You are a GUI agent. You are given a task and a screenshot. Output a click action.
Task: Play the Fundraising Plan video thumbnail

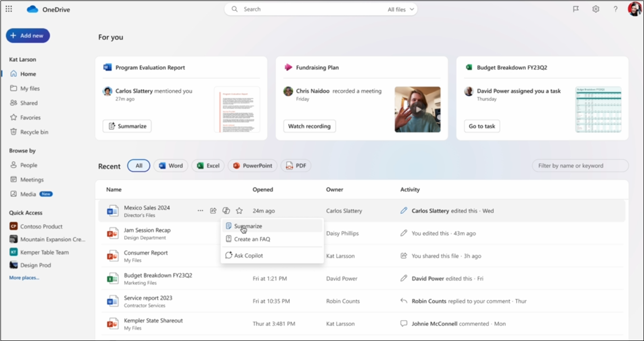point(418,109)
